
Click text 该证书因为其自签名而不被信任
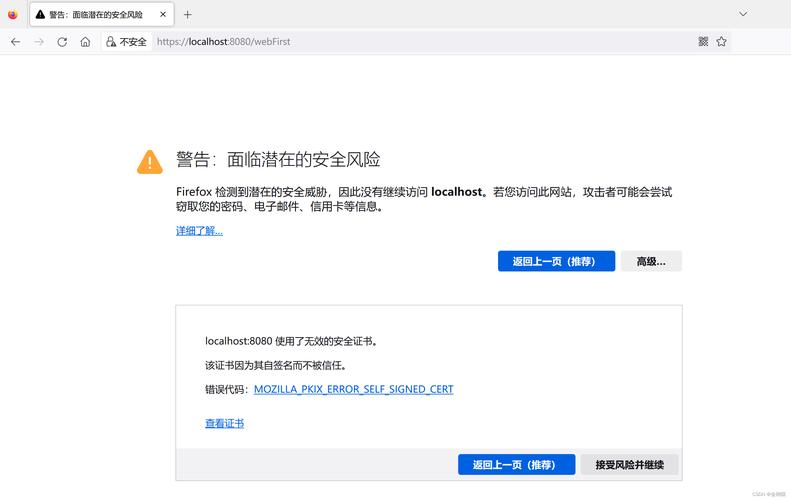(x=276, y=365)
